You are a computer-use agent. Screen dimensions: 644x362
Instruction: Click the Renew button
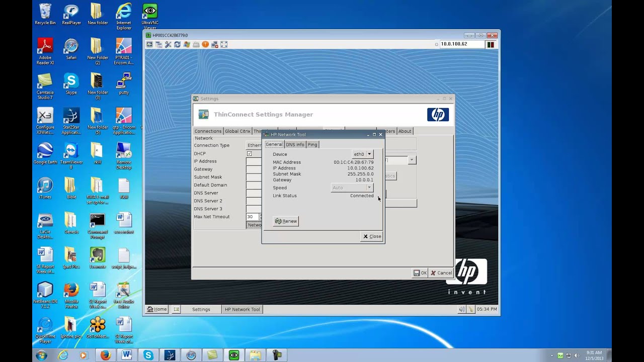coord(286,221)
